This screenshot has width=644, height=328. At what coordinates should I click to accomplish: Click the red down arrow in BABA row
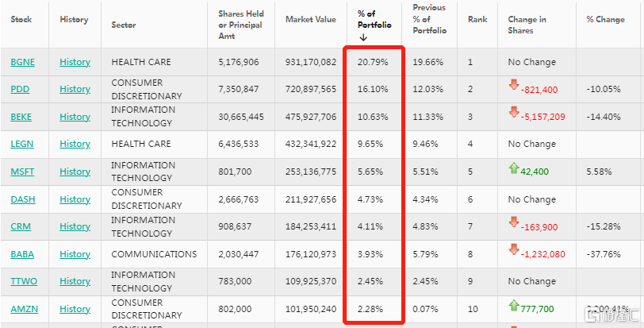(x=513, y=250)
